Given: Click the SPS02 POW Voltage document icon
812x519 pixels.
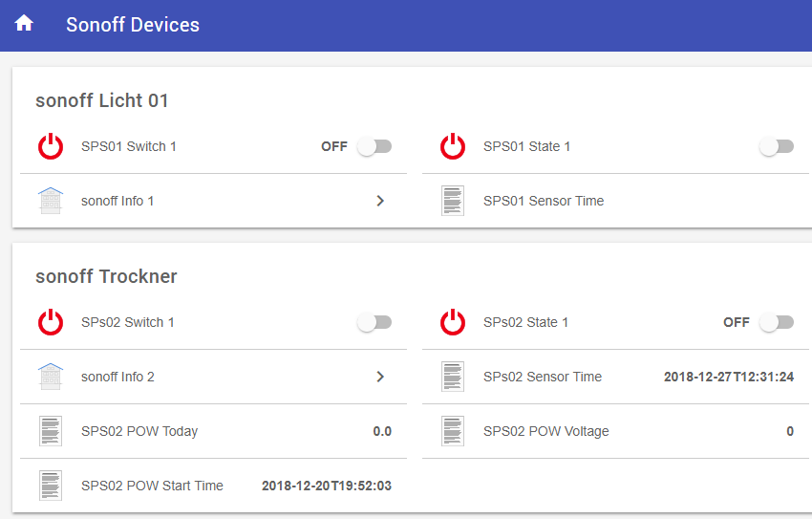Looking at the screenshot, I should (x=453, y=431).
